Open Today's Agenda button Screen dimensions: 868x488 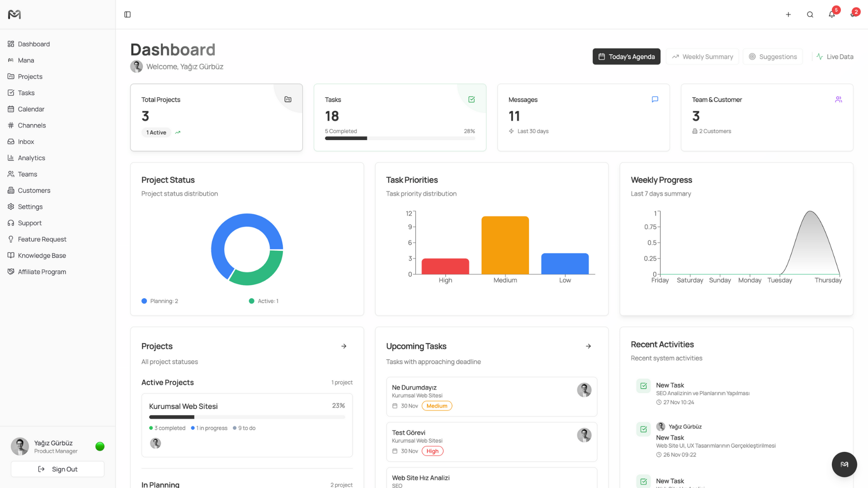[x=626, y=57]
